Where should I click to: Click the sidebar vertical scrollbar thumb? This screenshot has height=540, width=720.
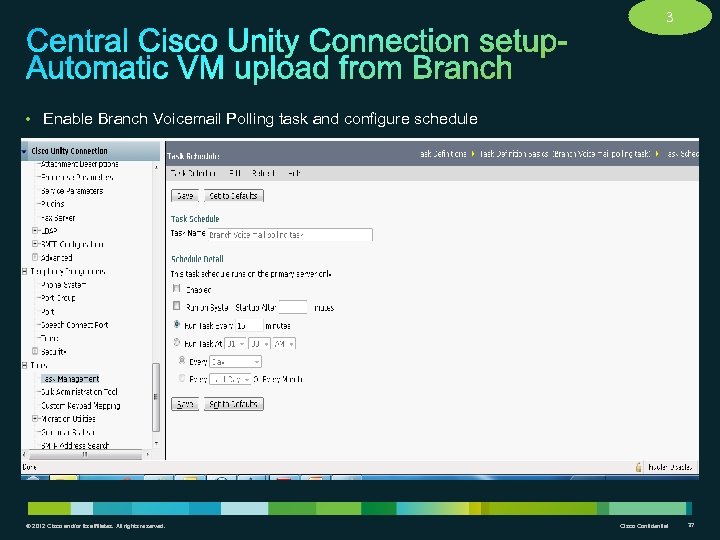156,397
